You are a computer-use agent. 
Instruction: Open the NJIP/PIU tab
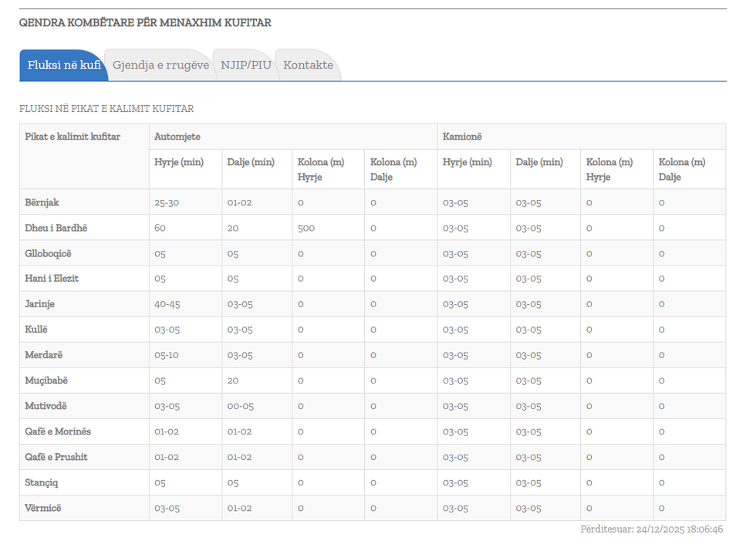[245, 66]
